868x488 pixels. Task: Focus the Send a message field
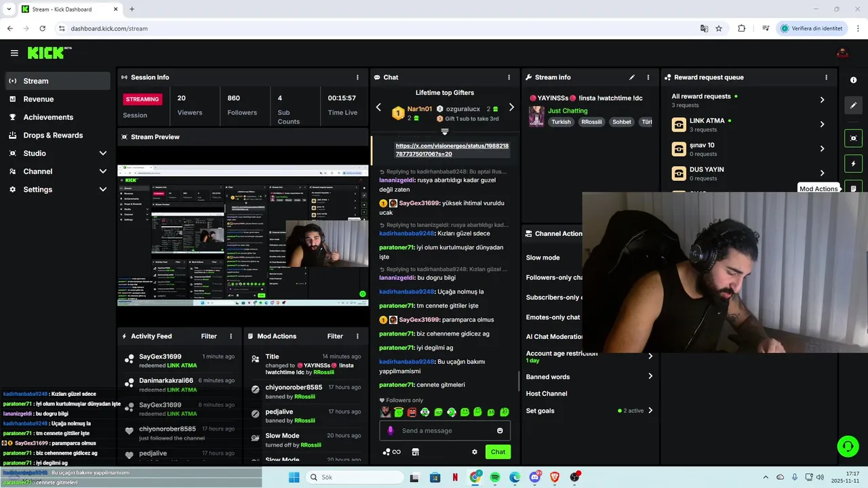(445, 430)
